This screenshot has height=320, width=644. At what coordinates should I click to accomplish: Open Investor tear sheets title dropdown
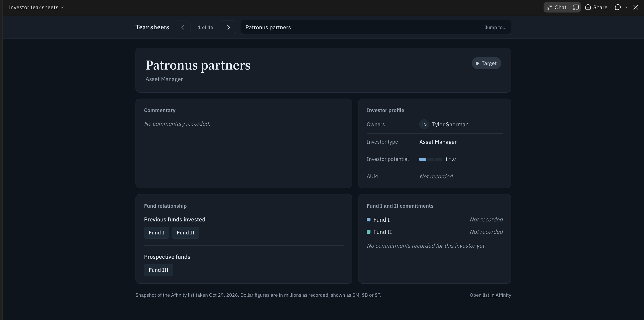[36, 7]
